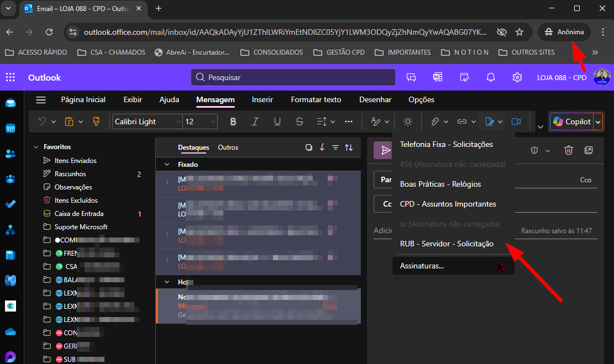614x364 pixels.
Task: Click the Paste clipboard icon
Action: [69, 122]
